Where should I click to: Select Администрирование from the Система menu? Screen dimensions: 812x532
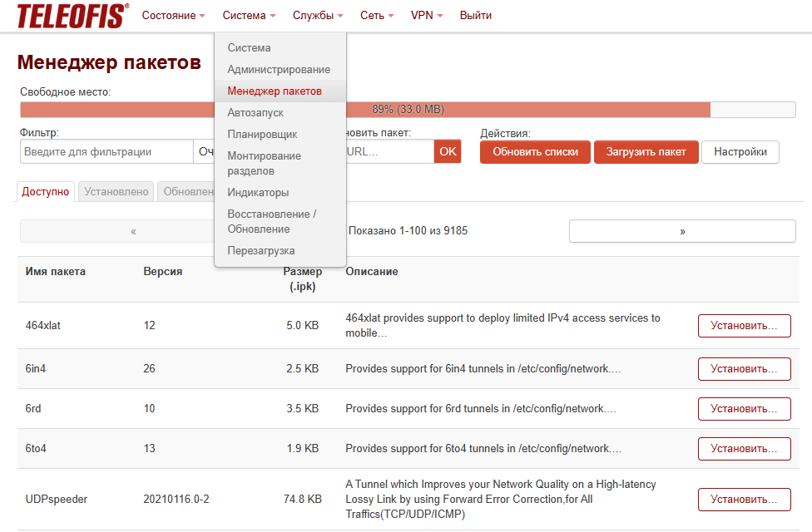click(279, 69)
